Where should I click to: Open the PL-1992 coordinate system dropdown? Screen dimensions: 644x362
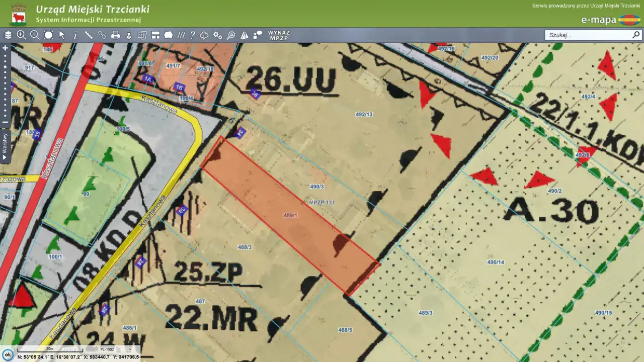115,349
